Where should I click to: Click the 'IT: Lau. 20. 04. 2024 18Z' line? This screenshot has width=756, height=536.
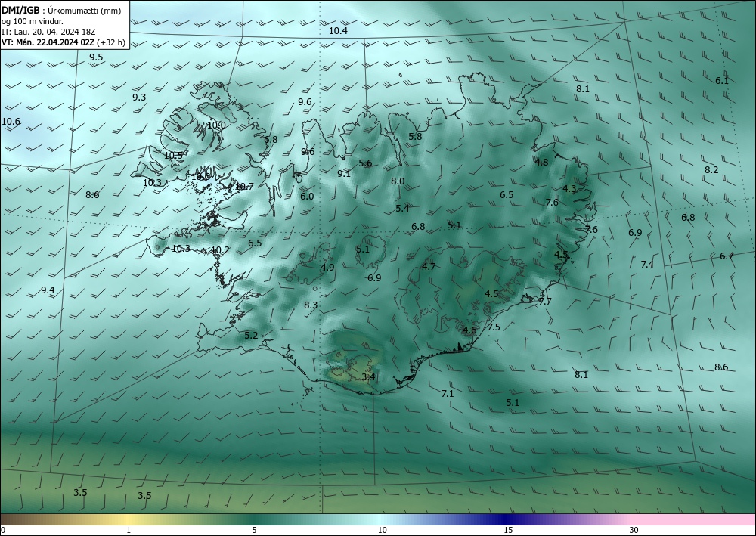point(48,32)
